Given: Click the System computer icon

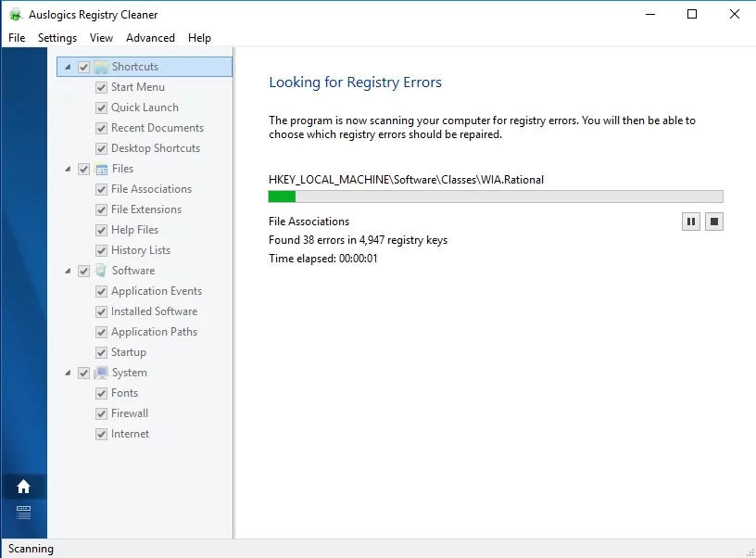Looking at the screenshot, I should (x=101, y=373).
